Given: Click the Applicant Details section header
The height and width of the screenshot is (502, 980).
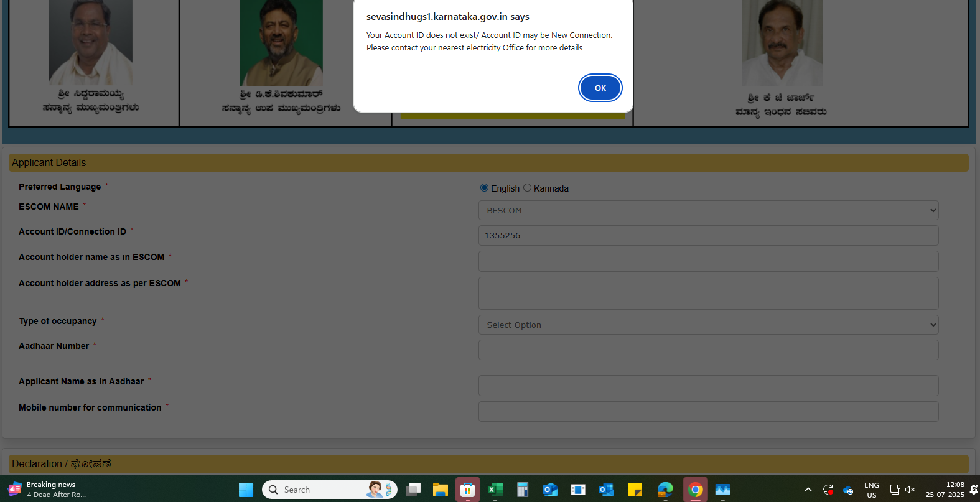Looking at the screenshot, I should [488, 162].
